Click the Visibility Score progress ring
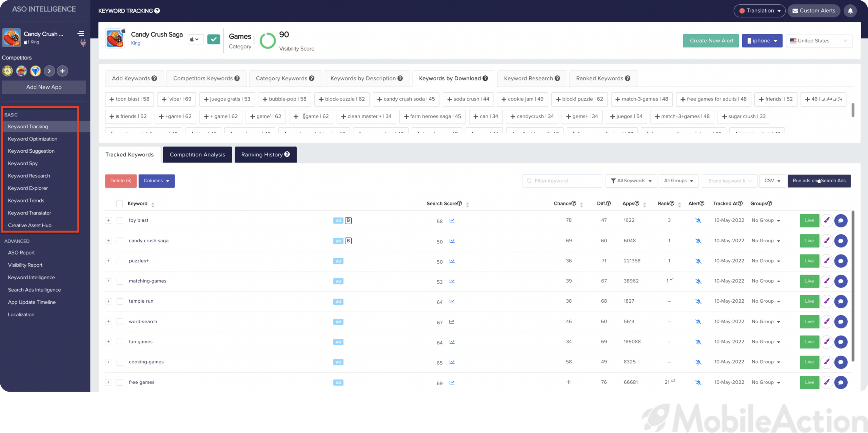This screenshot has height=433, width=868. 268,41
